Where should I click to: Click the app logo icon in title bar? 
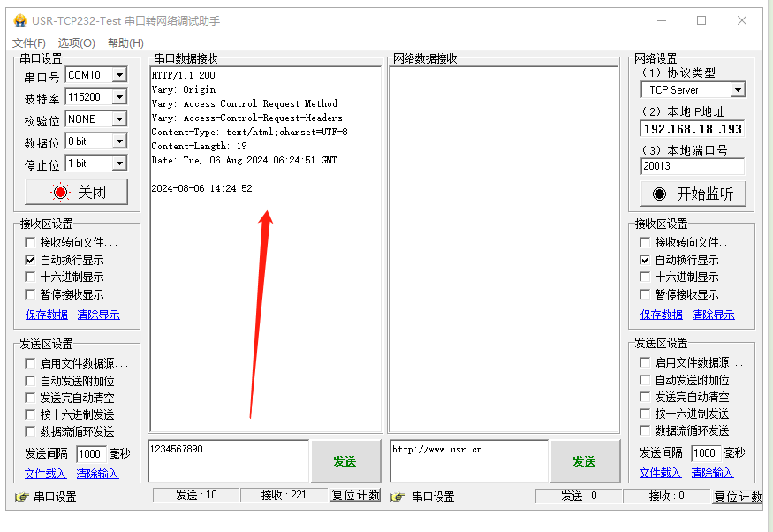click(20, 20)
